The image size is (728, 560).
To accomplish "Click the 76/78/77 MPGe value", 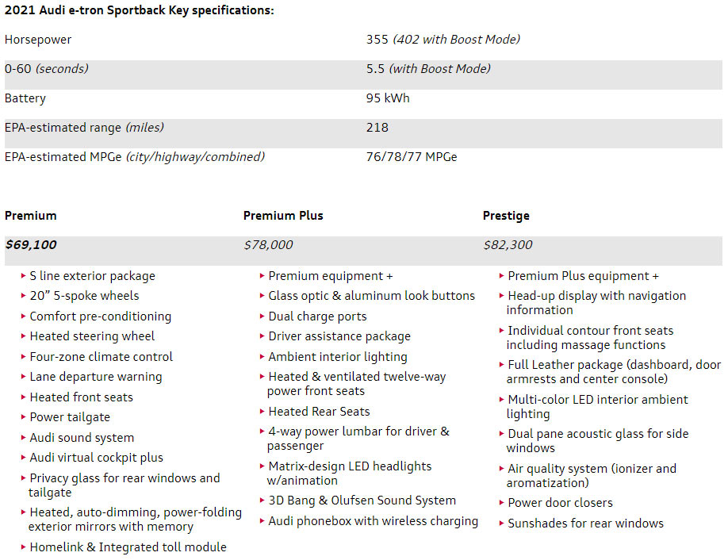I will (x=411, y=157).
